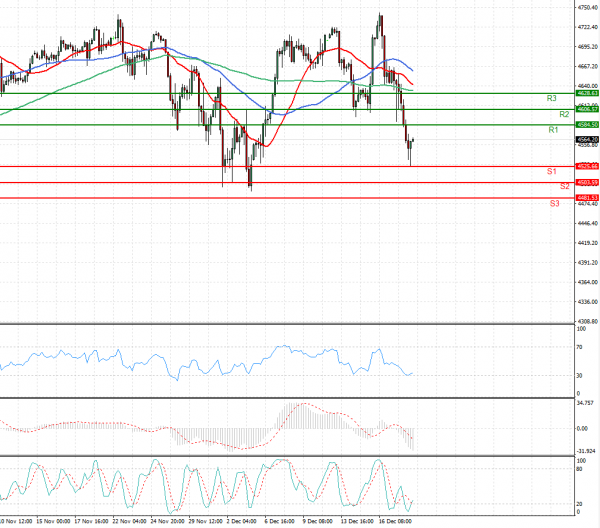Screen dimensions: 600x528
Task: Click the 16 Dec 08:00 date label
Action: click(395, 521)
